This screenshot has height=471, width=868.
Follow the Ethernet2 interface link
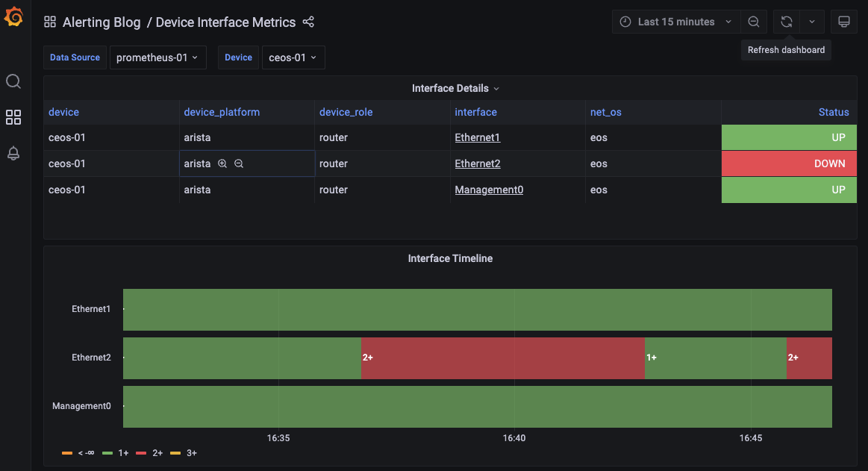pos(478,163)
